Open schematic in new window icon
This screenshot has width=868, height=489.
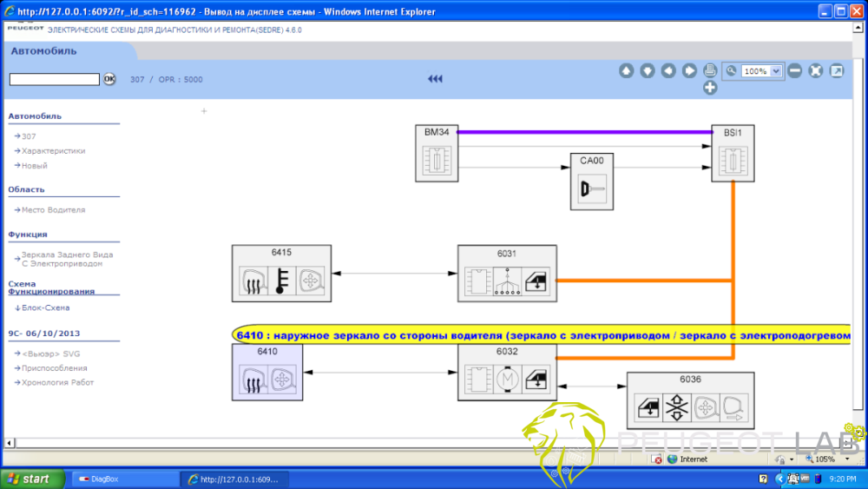(x=837, y=71)
